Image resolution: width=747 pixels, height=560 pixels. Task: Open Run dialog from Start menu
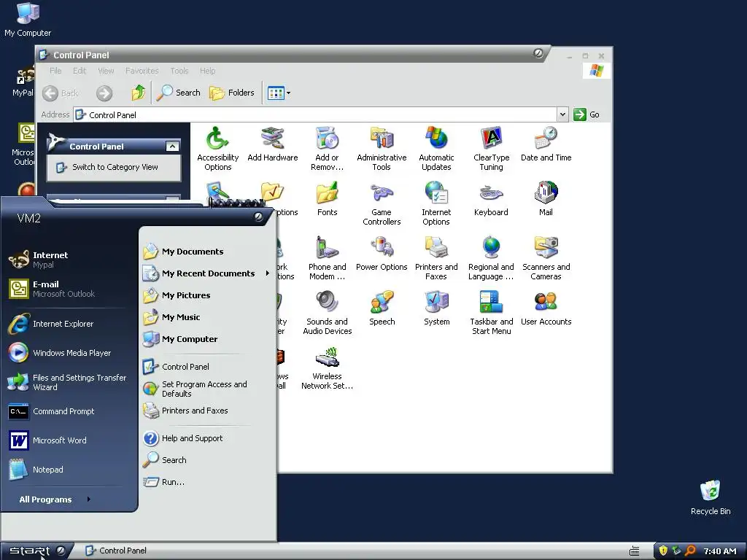click(x=207, y=482)
